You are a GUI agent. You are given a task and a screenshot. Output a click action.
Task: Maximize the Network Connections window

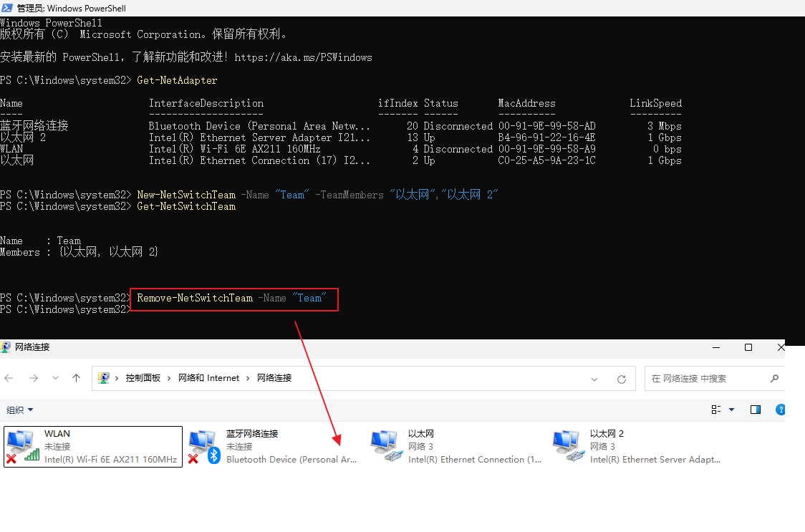click(748, 348)
